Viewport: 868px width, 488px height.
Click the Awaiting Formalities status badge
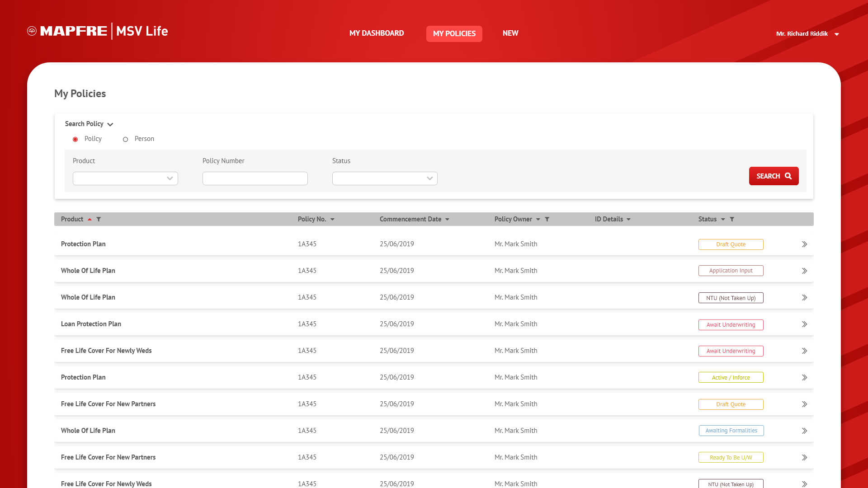pyautogui.click(x=731, y=431)
